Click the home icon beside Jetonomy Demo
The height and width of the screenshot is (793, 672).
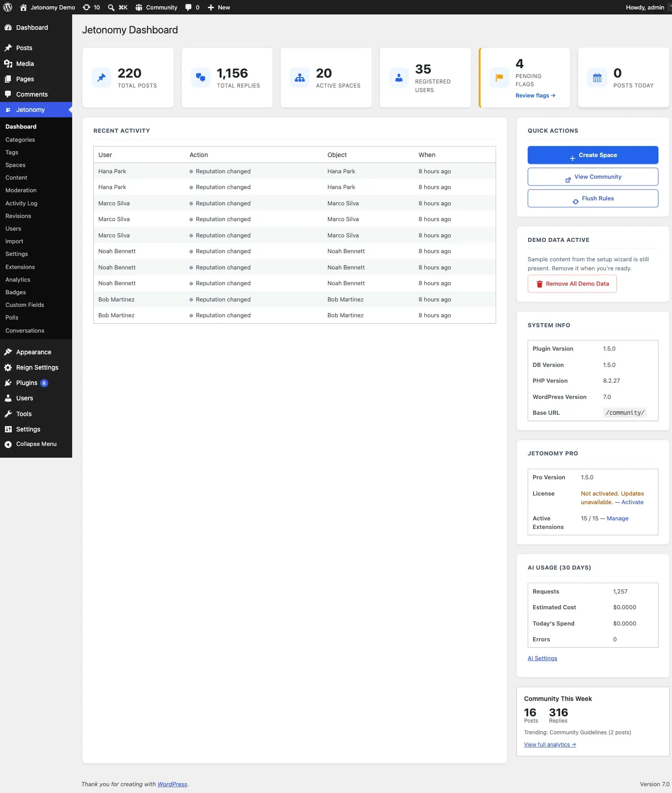point(23,7)
